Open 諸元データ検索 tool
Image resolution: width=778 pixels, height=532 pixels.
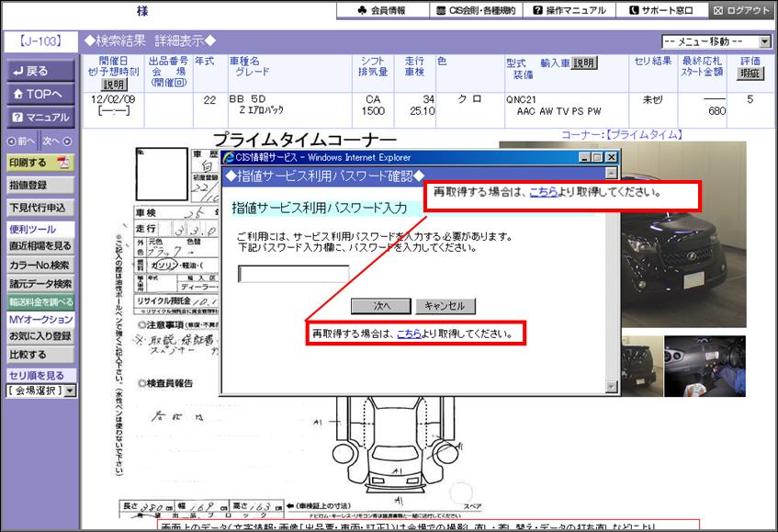40,284
